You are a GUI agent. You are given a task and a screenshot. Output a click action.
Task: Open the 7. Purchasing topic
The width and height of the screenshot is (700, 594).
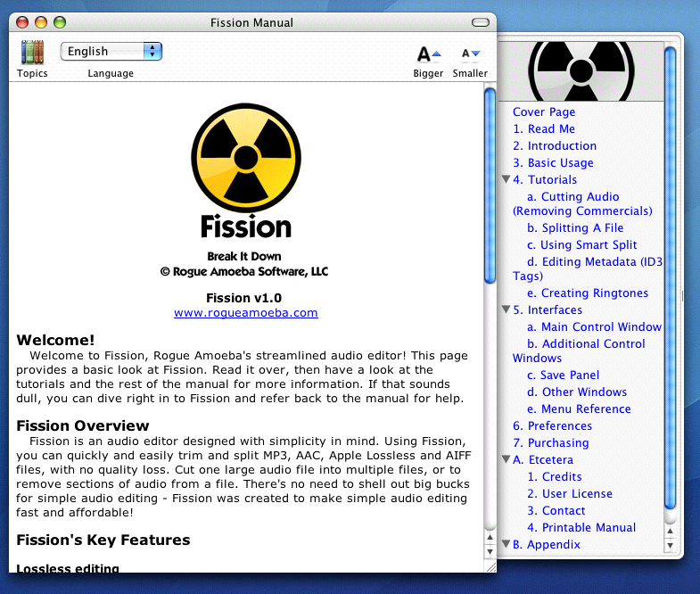pyautogui.click(x=550, y=442)
